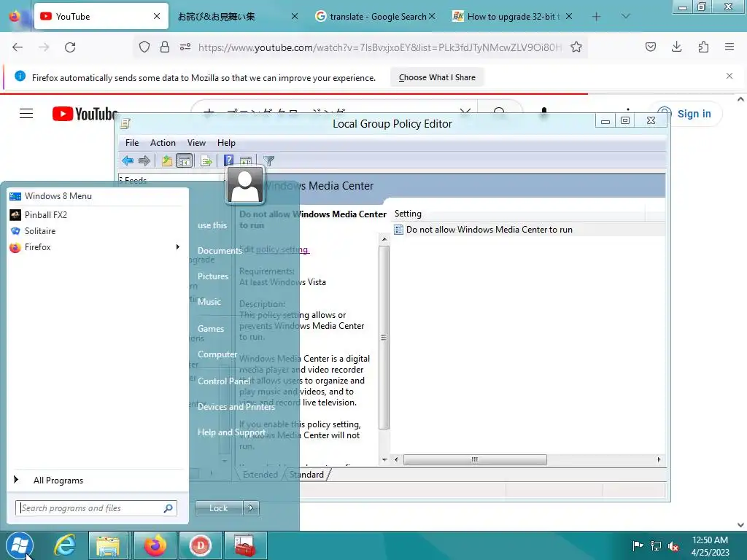Open the red toolbox app on the taskbar

[x=245, y=545]
